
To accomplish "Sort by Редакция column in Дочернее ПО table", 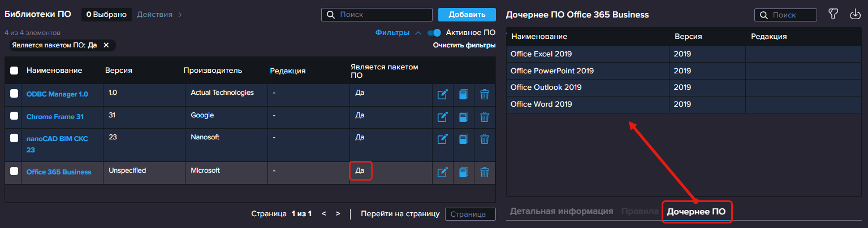I will (x=769, y=37).
